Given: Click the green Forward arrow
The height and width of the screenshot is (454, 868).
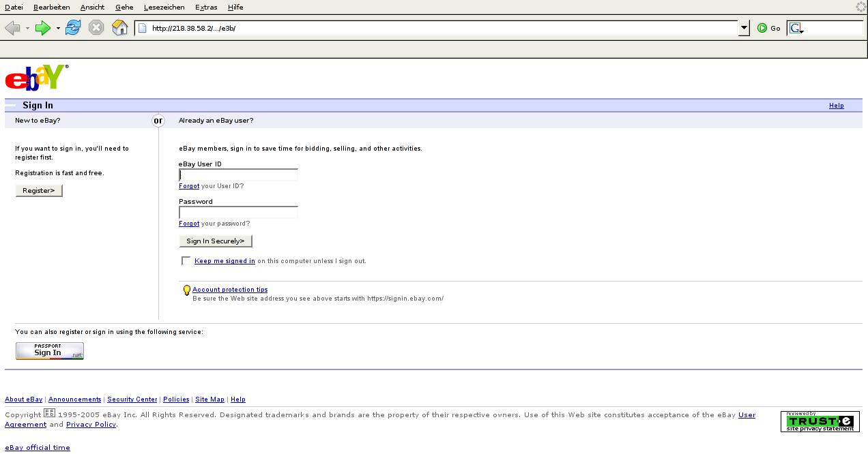Looking at the screenshot, I should [x=43, y=28].
